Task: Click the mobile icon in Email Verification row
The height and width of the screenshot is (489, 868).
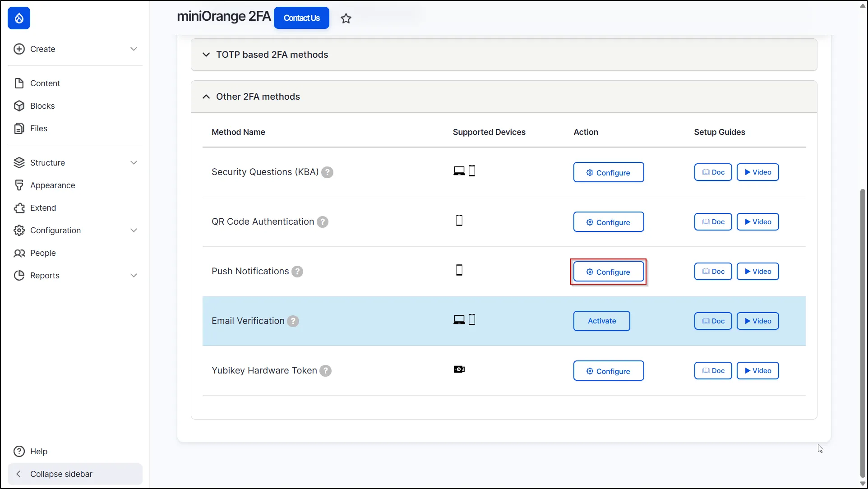Action: coord(472,320)
